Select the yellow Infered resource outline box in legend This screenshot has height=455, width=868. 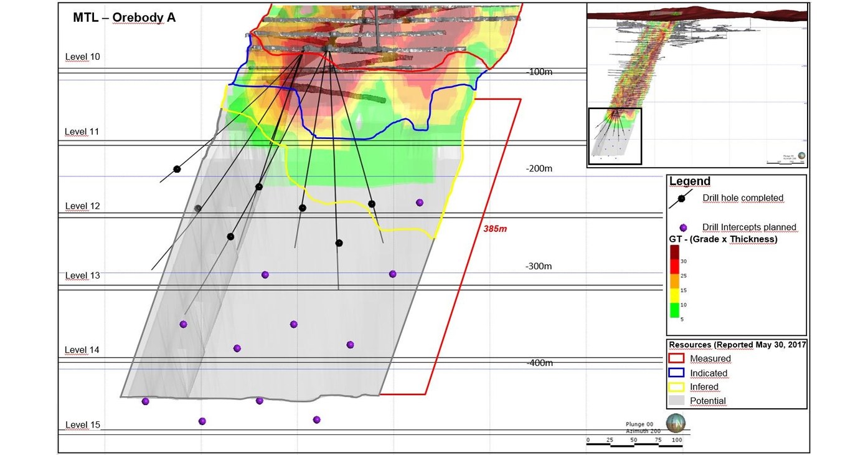676,387
